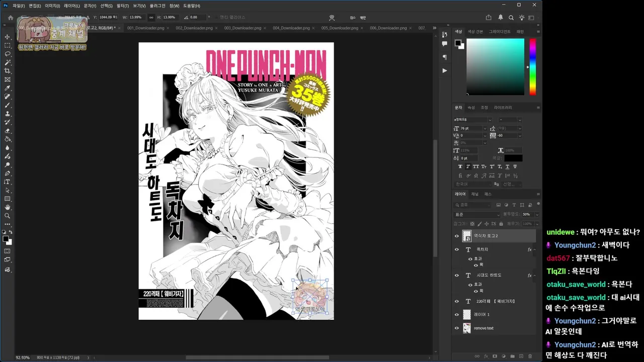Click the add layer mask icon
This screenshot has width=644, height=362.
coord(495,356)
